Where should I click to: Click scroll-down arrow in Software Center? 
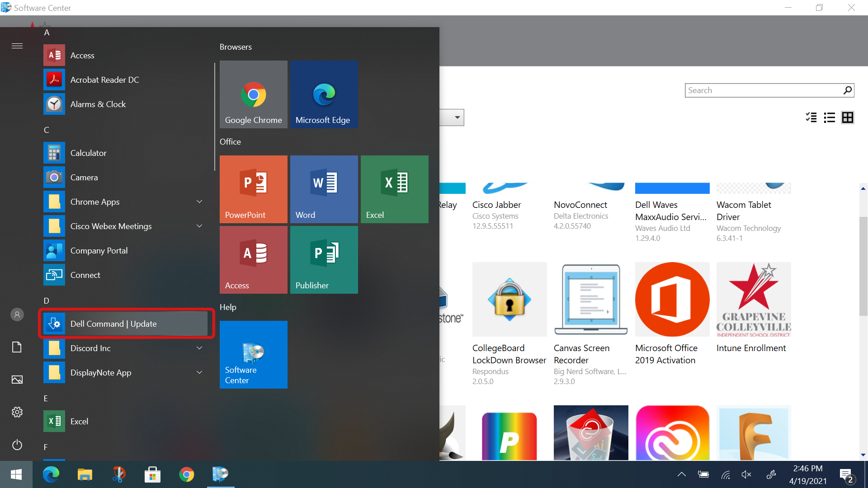point(863,455)
